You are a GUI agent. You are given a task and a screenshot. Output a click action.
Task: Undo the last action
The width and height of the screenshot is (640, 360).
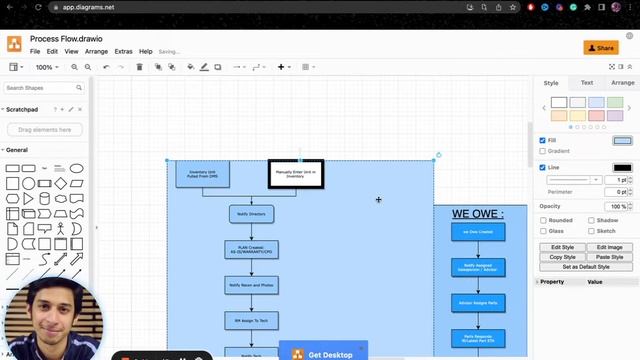point(106,67)
